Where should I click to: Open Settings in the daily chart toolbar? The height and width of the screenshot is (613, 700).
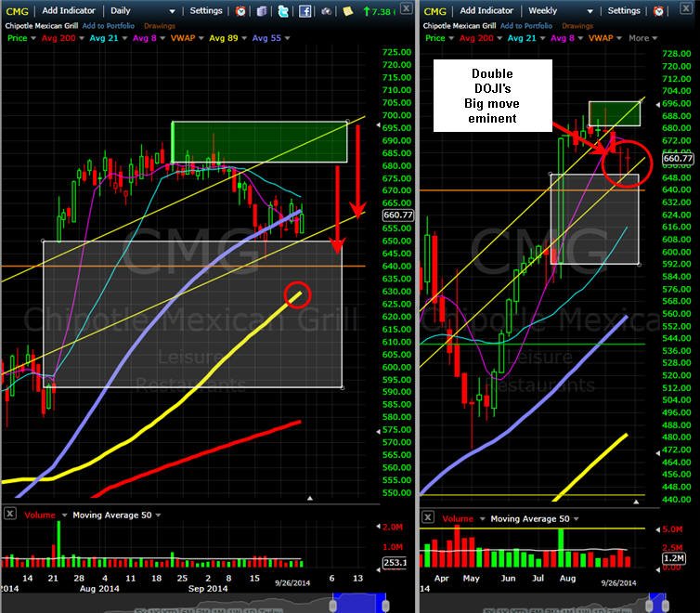tap(206, 10)
